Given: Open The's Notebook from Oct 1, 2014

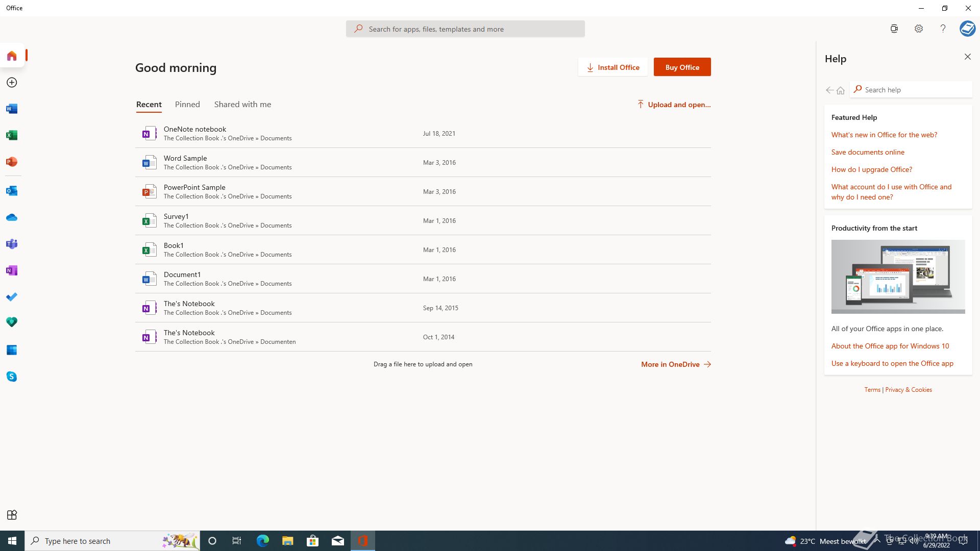Looking at the screenshot, I should 423,337.
